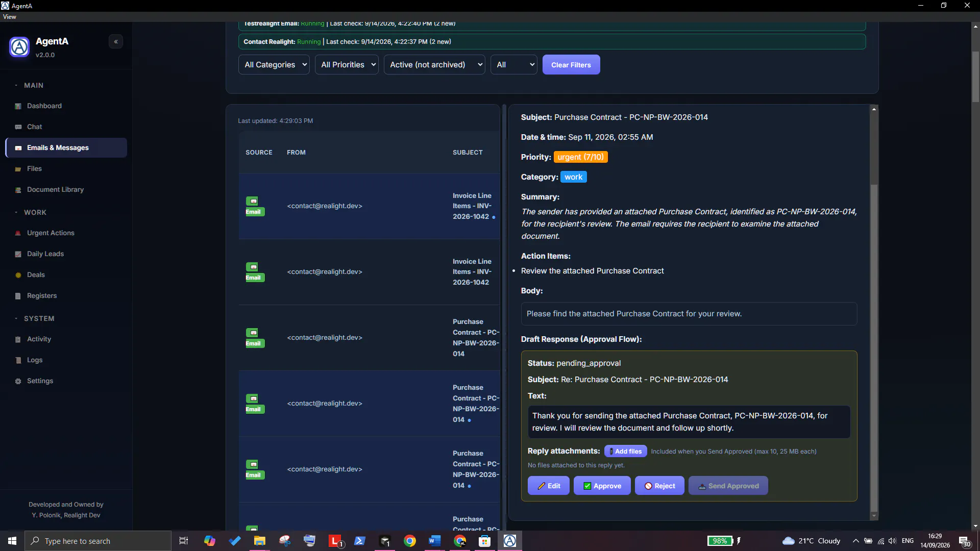980x551 pixels.
Task: Click the urgent (7/10) priority badge
Action: click(581, 157)
